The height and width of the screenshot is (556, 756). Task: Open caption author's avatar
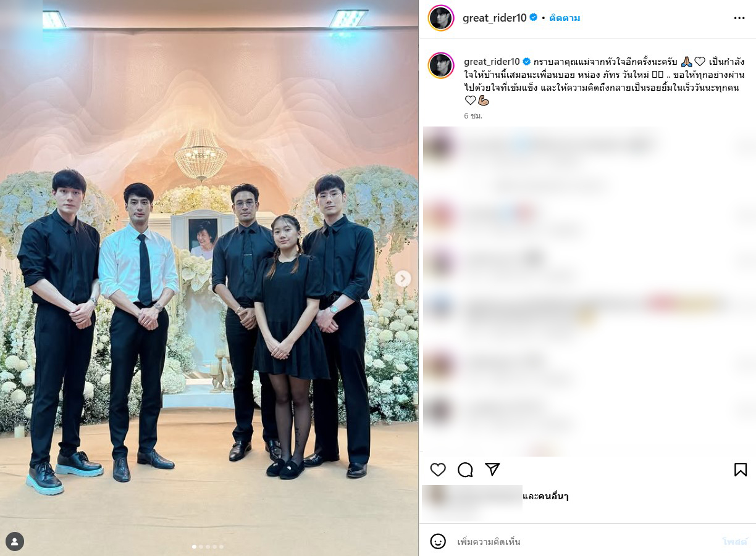441,65
